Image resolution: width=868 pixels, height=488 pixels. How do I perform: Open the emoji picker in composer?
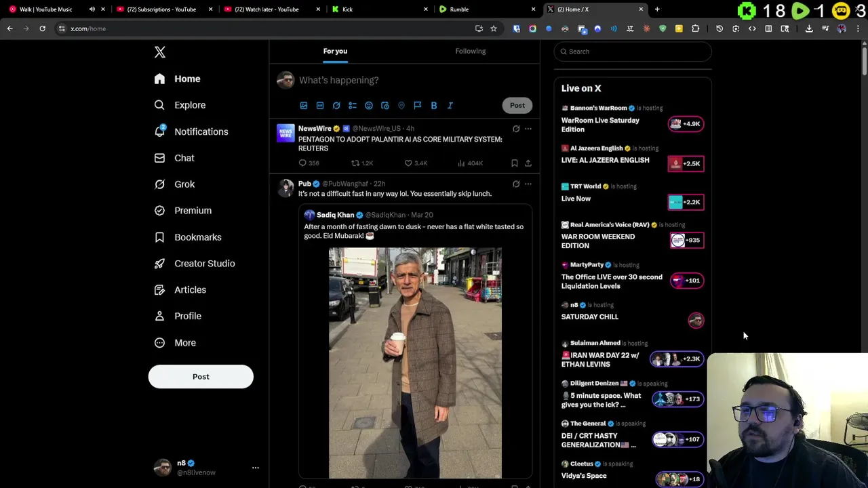point(369,106)
